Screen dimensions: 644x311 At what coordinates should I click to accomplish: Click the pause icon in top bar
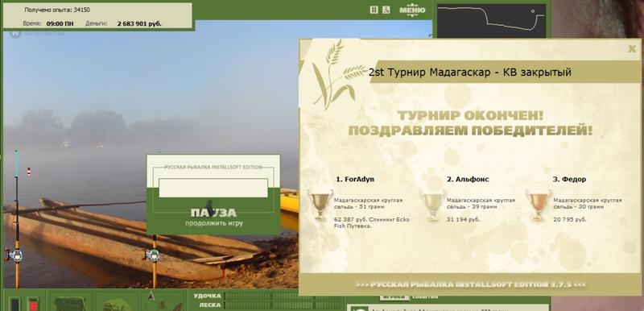click(374, 10)
